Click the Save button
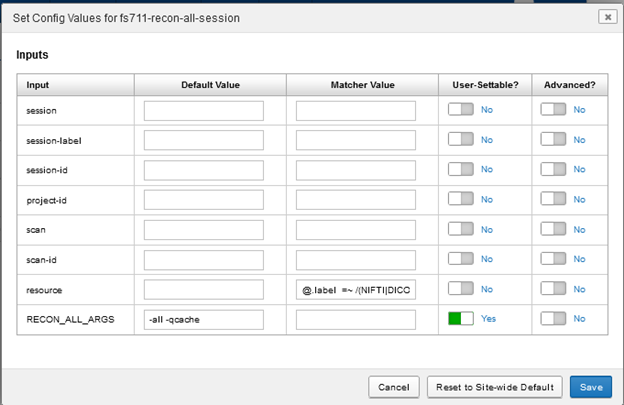 (590, 386)
